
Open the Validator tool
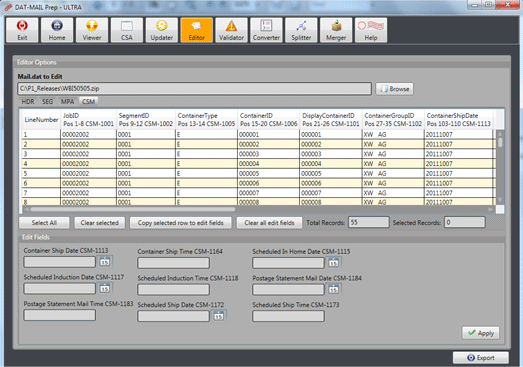click(231, 30)
